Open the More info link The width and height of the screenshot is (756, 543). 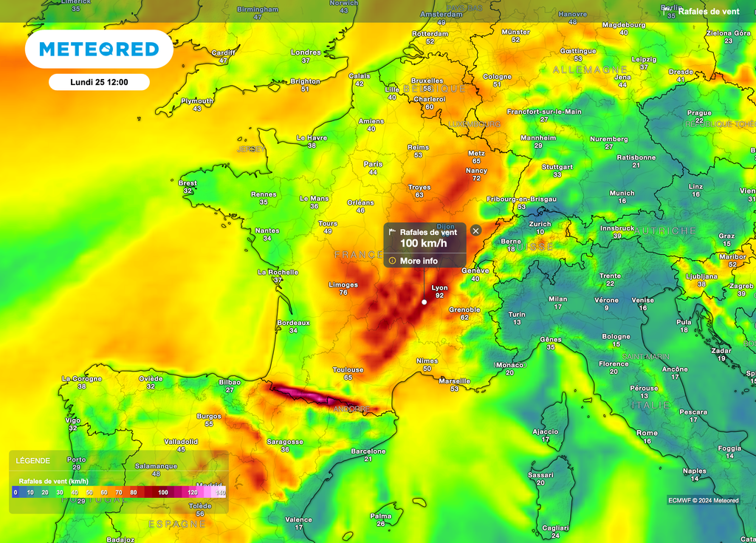pyautogui.click(x=419, y=261)
